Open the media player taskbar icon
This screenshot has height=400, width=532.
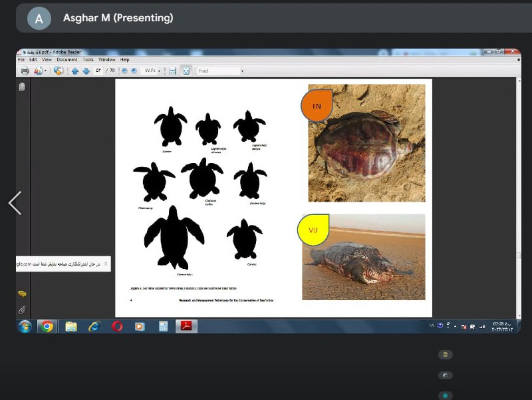click(140, 326)
